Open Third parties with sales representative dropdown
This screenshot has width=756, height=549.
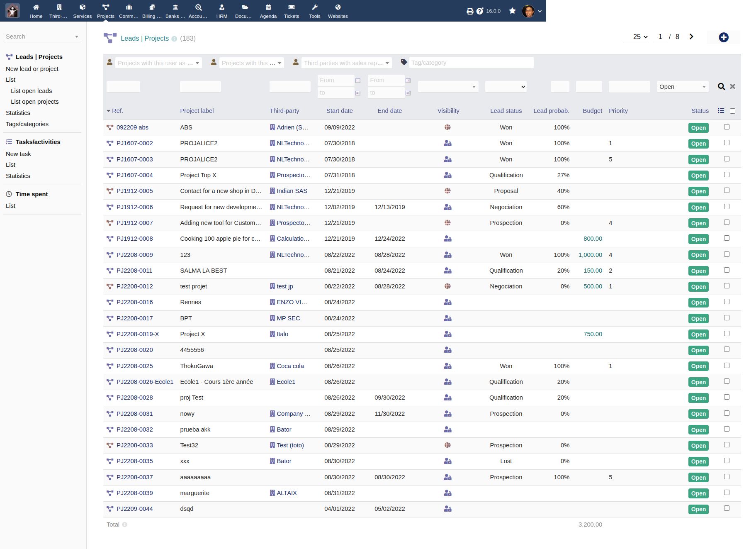point(346,63)
